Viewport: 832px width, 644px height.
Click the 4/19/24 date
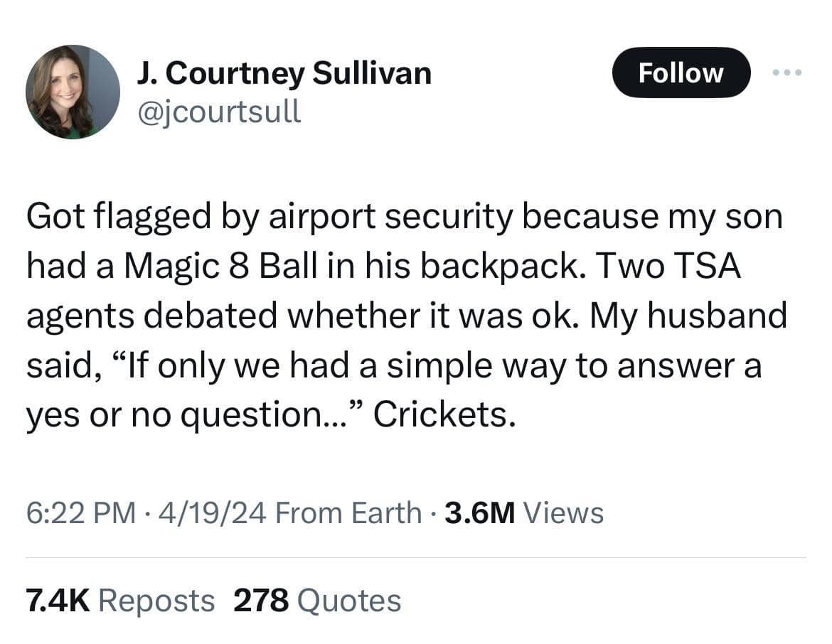(x=205, y=512)
